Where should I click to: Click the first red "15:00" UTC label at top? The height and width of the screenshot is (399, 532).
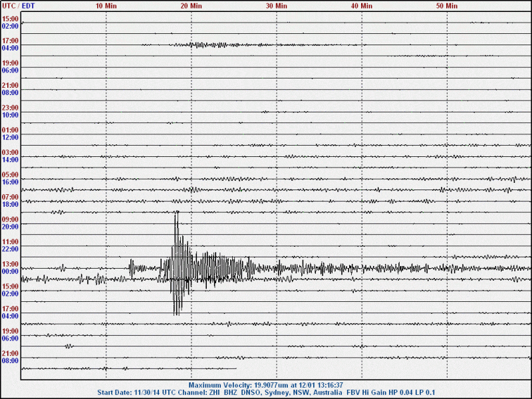[10, 19]
